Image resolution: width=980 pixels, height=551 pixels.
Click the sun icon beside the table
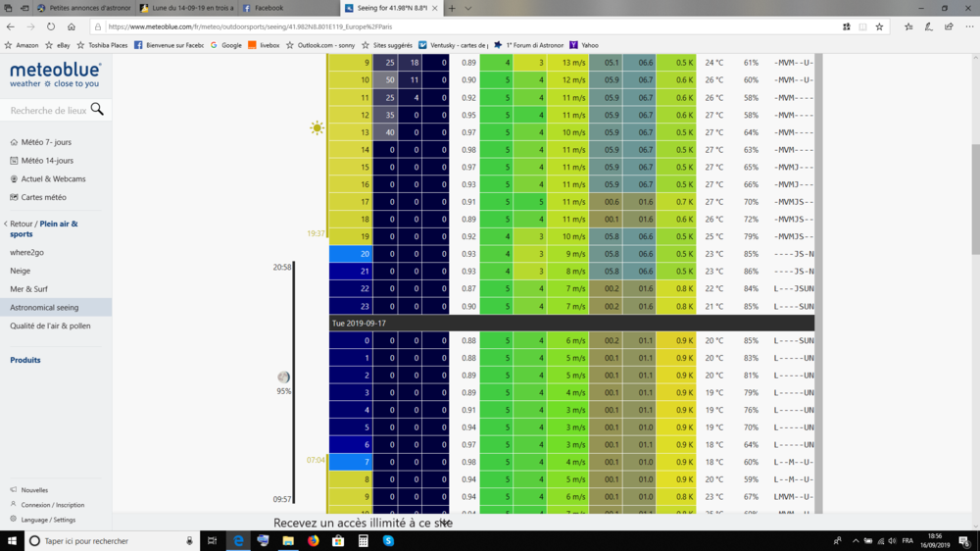[317, 128]
